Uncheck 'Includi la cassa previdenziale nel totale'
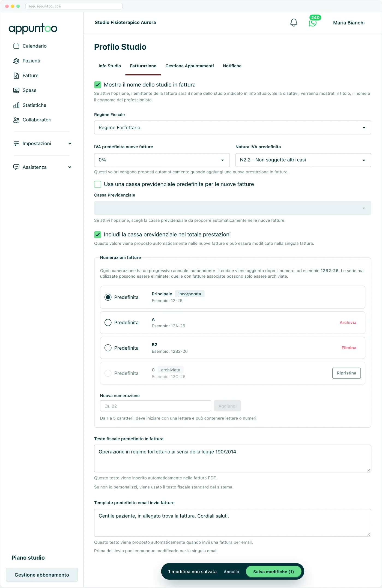The image size is (382, 588). (x=98, y=235)
